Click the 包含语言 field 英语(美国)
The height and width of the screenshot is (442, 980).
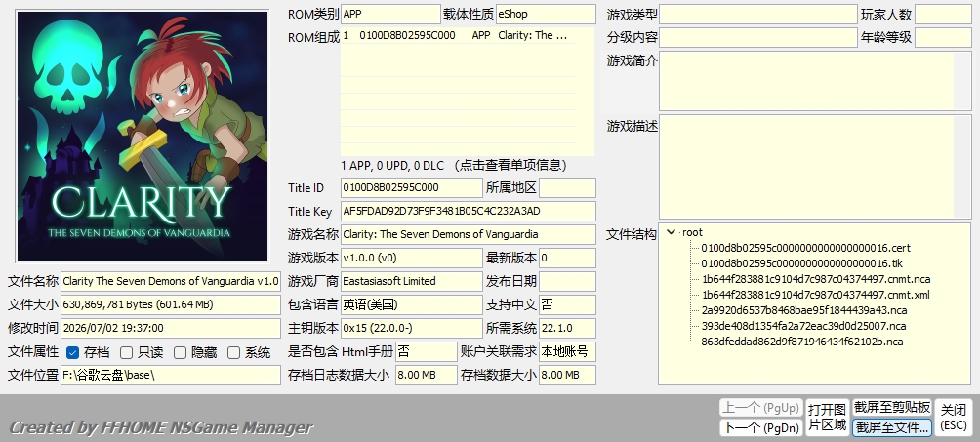tap(411, 304)
